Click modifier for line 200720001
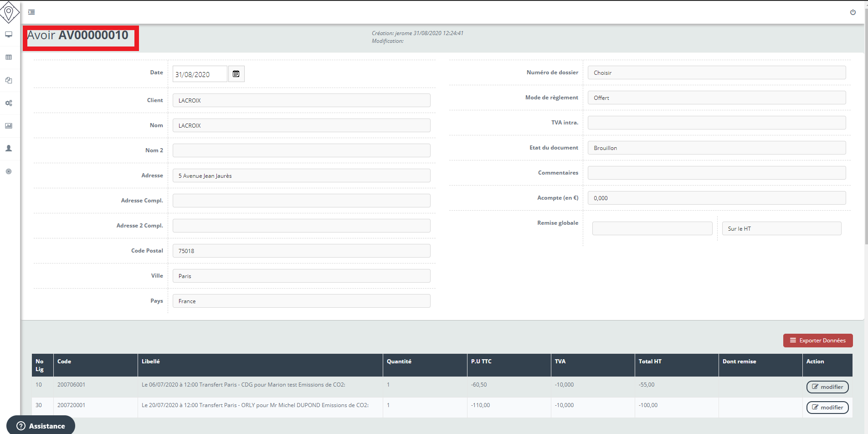The image size is (868, 434). point(827,408)
